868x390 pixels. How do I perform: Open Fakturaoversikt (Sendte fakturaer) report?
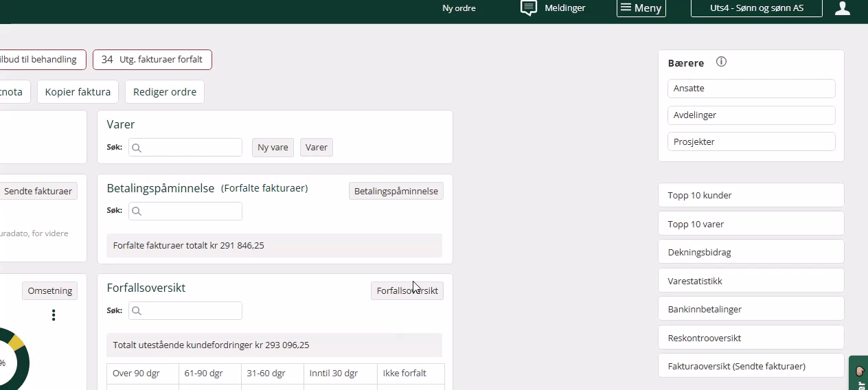[x=751, y=366]
